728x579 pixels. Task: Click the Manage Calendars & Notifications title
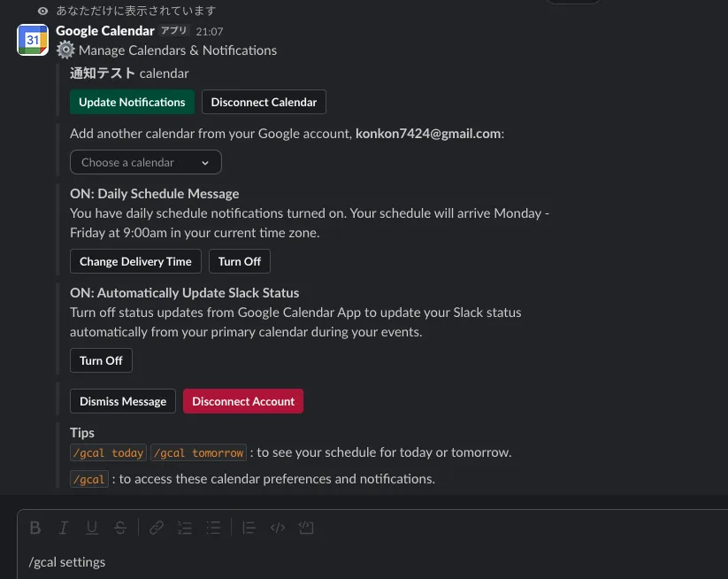[178, 50]
